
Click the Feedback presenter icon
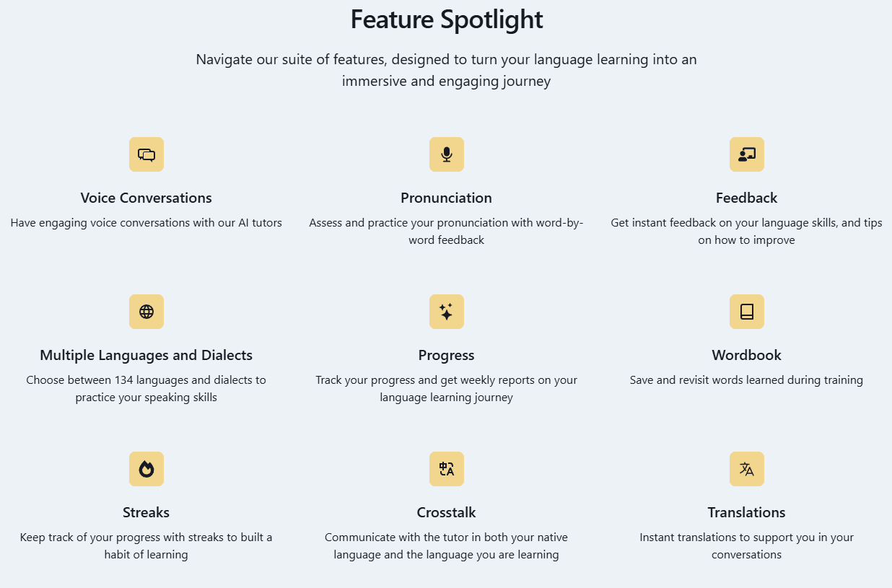tap(747, 154)
